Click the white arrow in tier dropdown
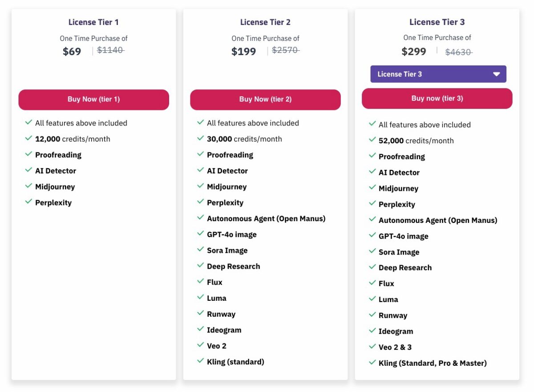The height and width of the screenshot is (392, 534). [x=497, y=74]
